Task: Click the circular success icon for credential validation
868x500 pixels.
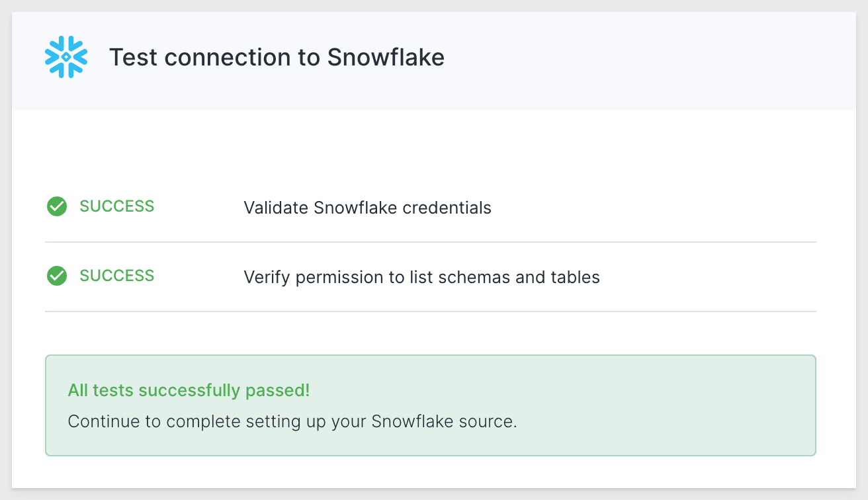Action: pos(57,206)
